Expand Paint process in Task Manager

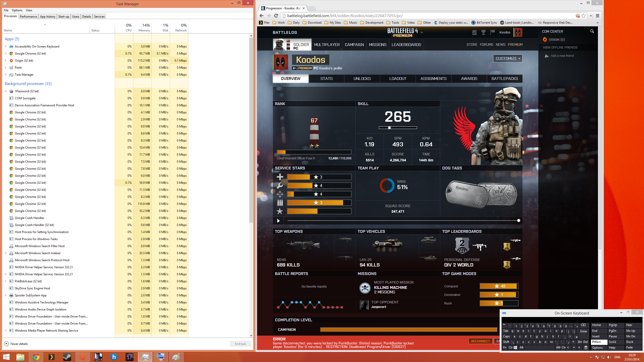coord(6,68)
